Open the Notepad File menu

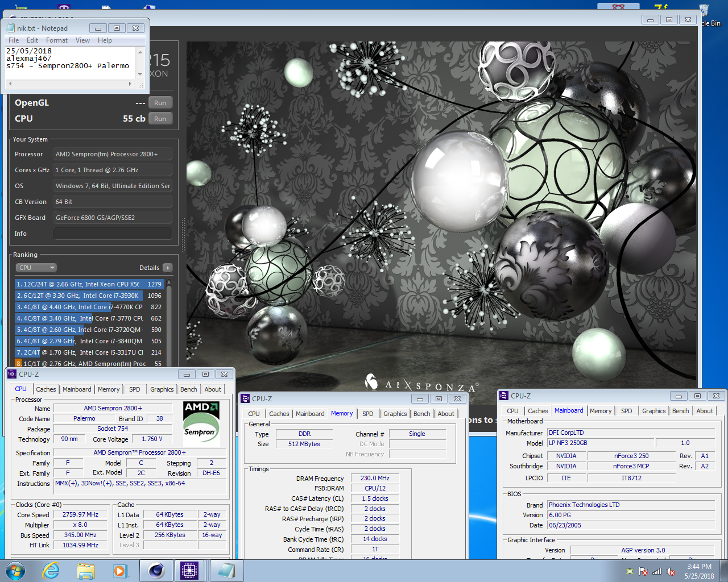pyautogui.click(x=14, y=40)
